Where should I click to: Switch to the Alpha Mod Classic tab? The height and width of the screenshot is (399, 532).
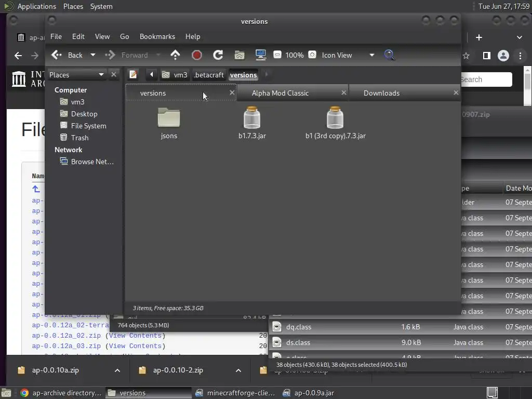(280, 93)
